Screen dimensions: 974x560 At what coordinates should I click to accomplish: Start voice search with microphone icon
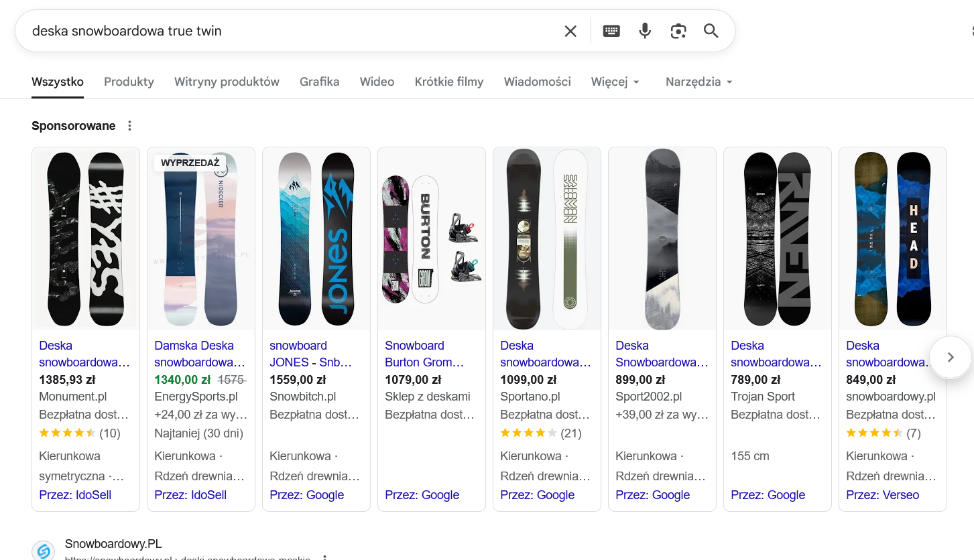645,31
